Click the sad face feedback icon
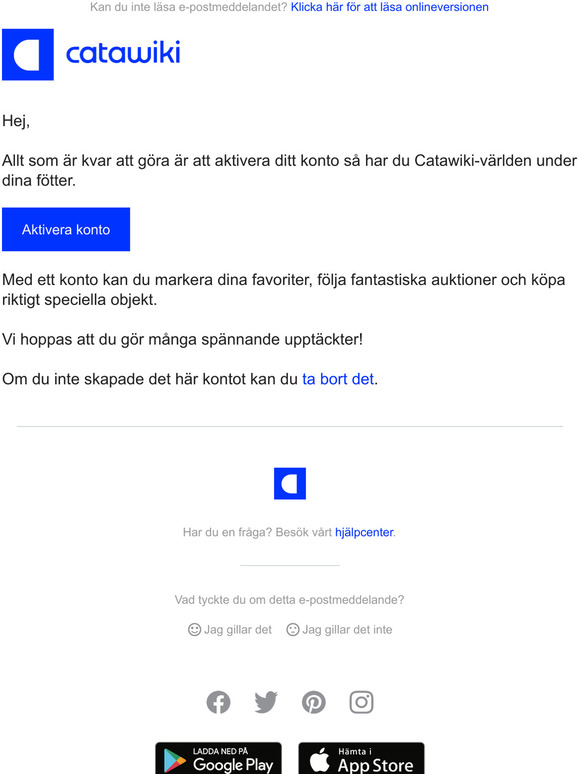Viewport: 580px width, 774px height. click(293, 629)
